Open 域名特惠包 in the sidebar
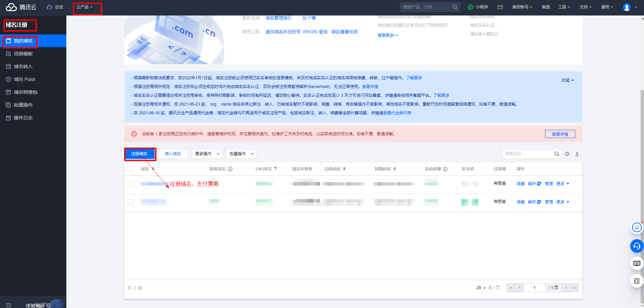The height and width of the screenshot is (308, 644). 33,92
